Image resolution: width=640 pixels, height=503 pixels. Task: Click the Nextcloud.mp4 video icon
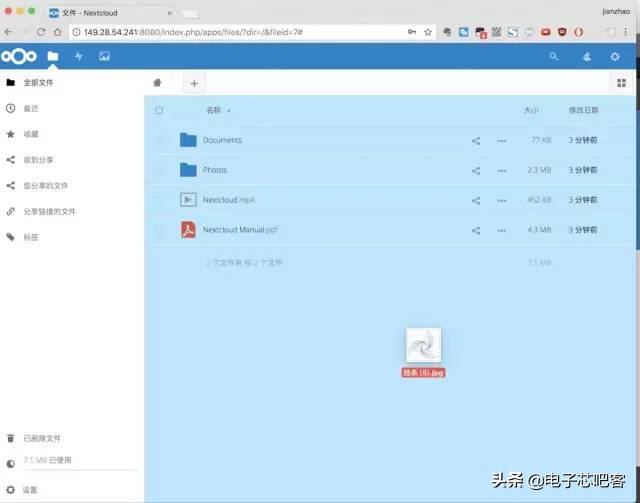tap(188, 200)
